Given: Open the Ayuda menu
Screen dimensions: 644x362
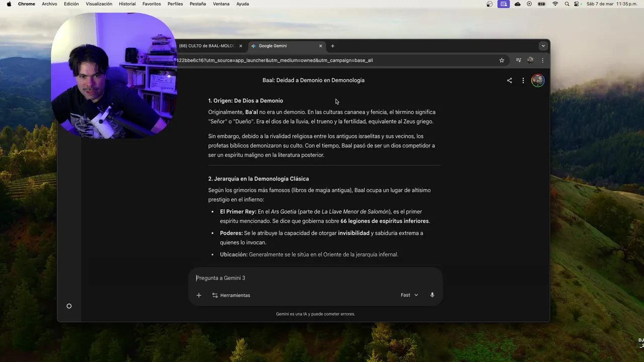Looking at the screenshot, I should (x=243, y=4).
